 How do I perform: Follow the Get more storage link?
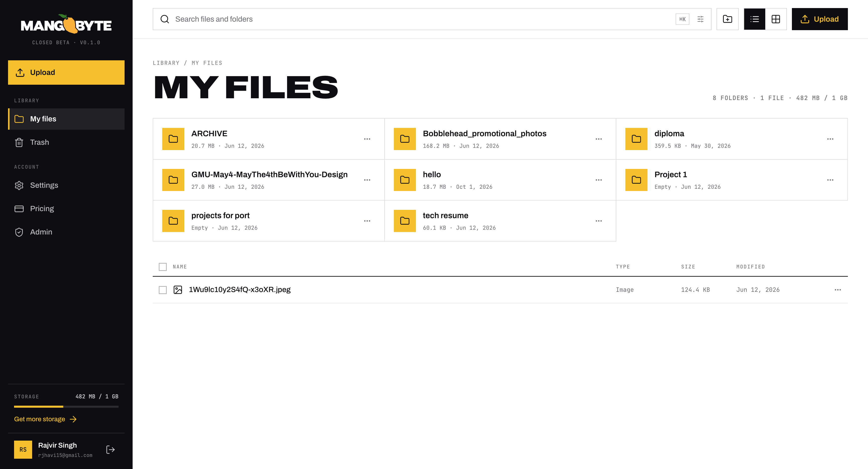point(45,419)
